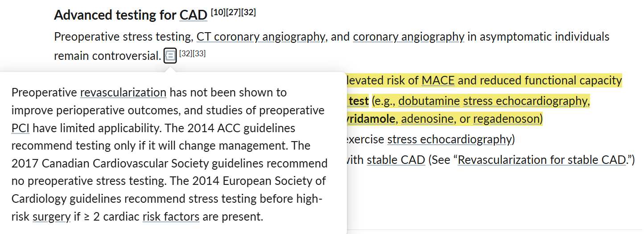Open the dobutamine link
644x234 pixels.
(429, 101)
